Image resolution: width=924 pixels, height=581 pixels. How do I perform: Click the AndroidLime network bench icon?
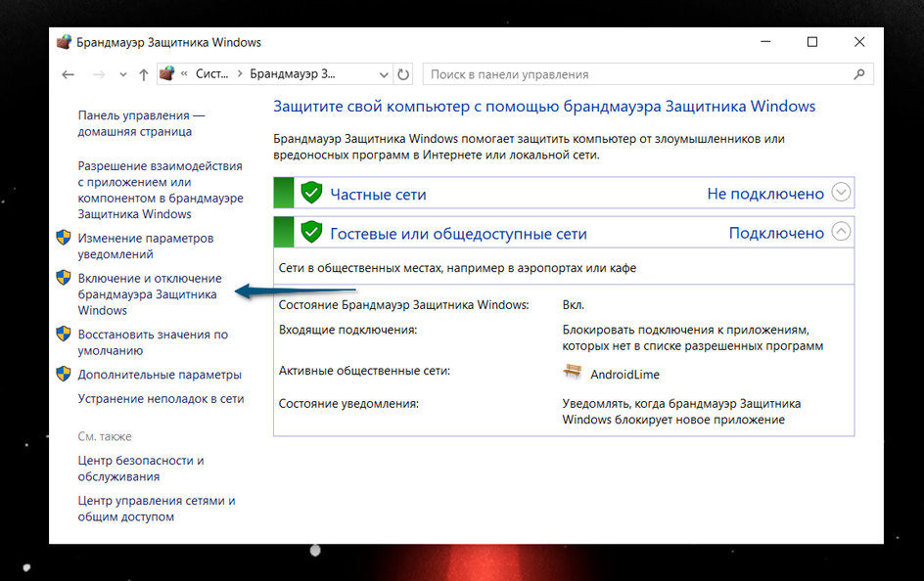(572, 372)
